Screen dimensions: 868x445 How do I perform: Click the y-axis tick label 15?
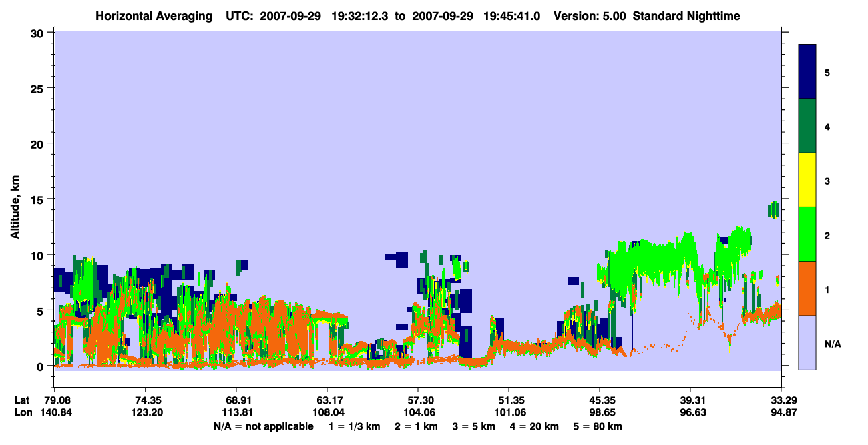click(x=38, y=199)
